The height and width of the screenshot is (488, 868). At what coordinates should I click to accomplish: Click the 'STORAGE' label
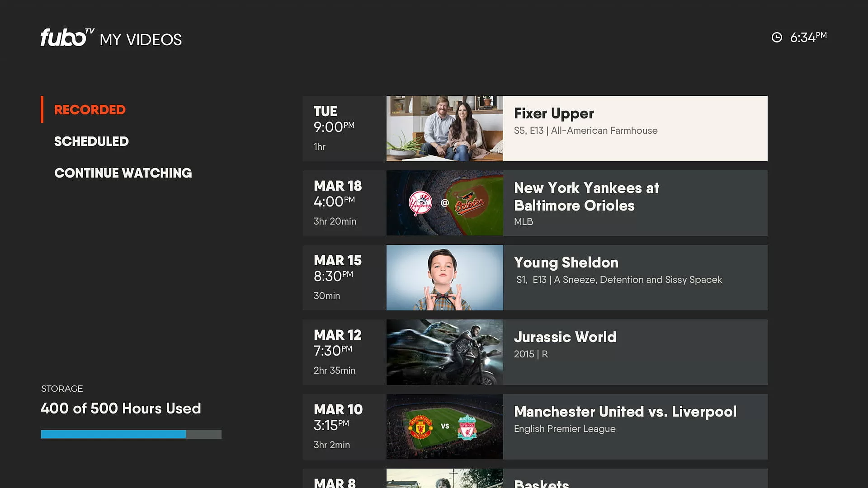click(x=62, y=389)
